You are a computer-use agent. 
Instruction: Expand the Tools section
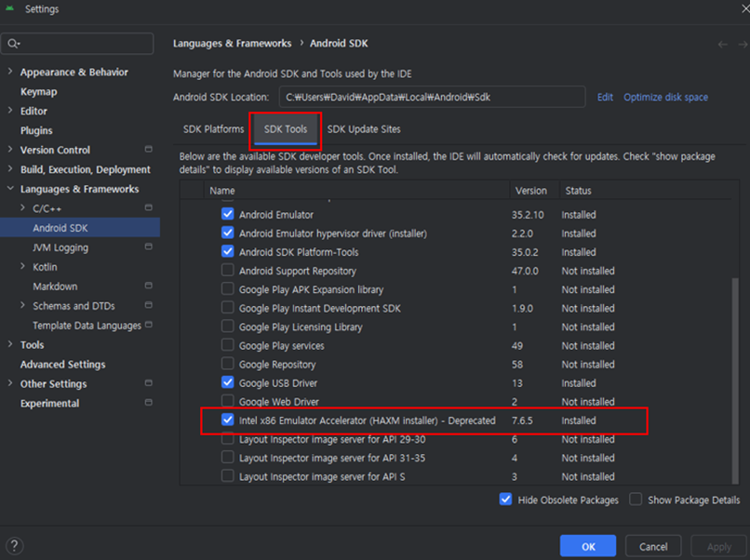pos(11,344)
